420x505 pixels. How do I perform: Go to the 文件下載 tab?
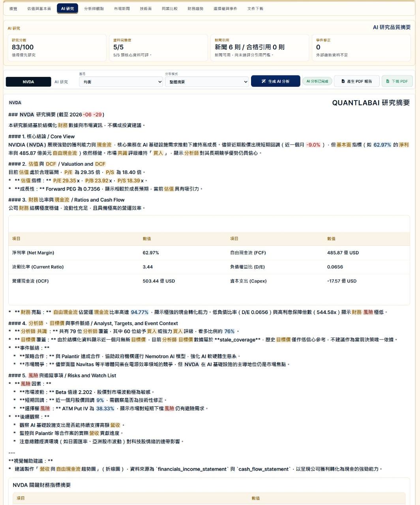coord(255,8)
